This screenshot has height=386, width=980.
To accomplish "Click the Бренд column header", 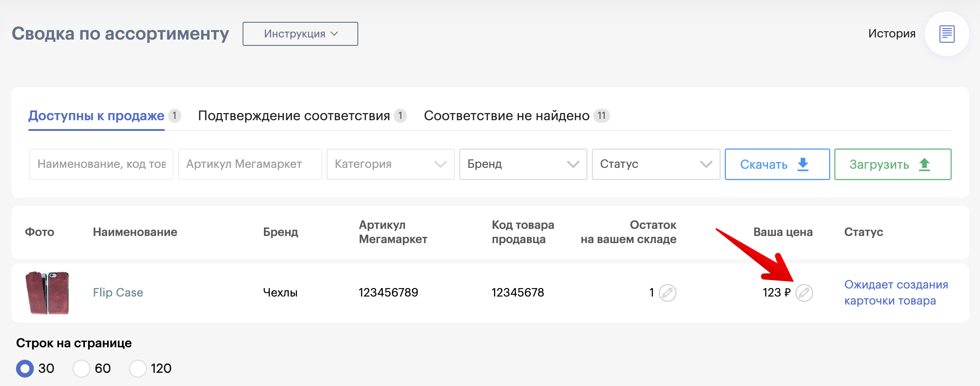I will (281, 232).
